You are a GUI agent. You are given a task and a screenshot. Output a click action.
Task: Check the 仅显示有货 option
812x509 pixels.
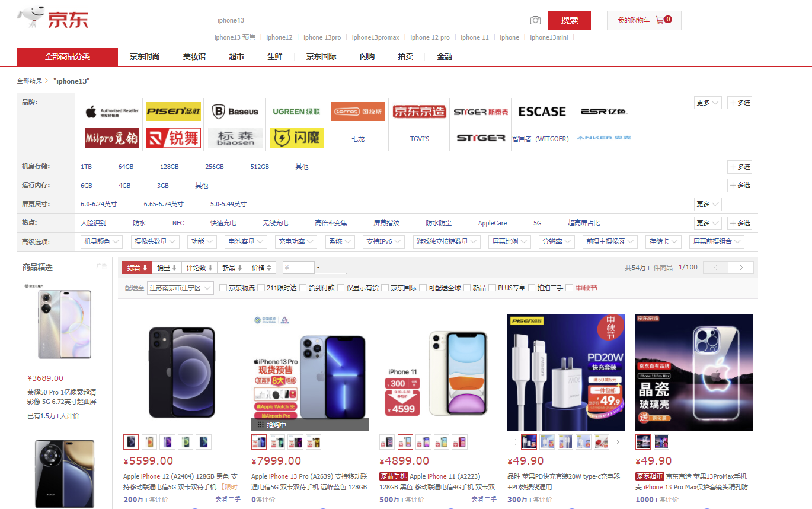coord(341,288)
